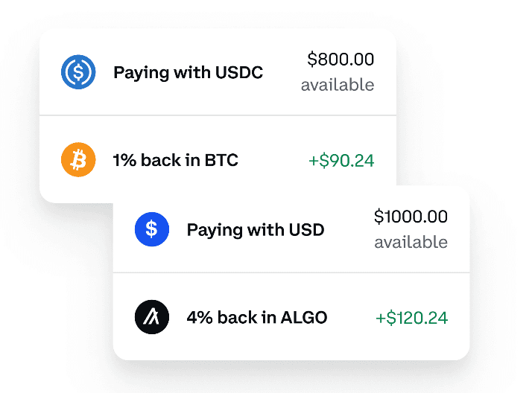Select the 1% back in BTC label
Viewport: 532px width, 393px height.
pyautogui.click(x=175, y=160)
